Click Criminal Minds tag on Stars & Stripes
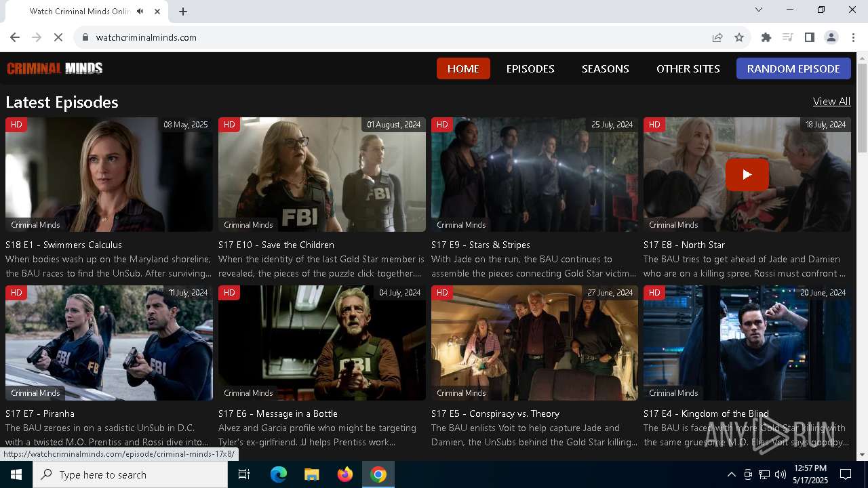Image resolution: width=868 pixels, height=488 pixels. (461, 225)
